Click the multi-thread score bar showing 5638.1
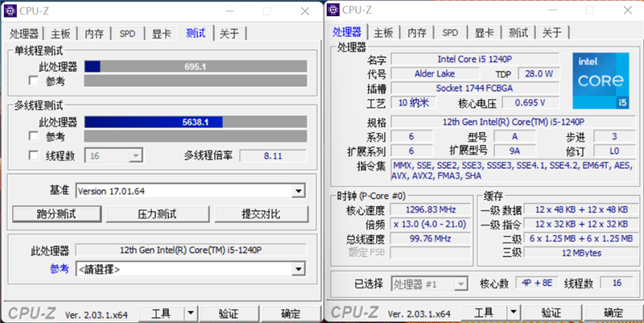Viewport: 644px width, 323px height. (196, 122)
